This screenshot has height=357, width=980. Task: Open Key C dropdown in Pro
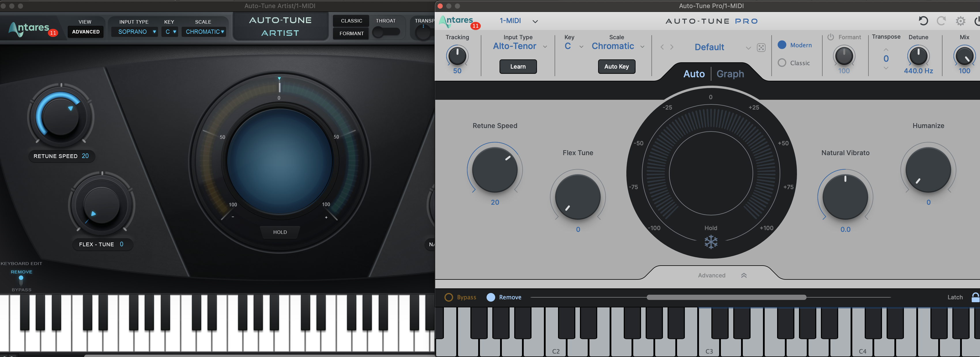click(x=574, y=46)
